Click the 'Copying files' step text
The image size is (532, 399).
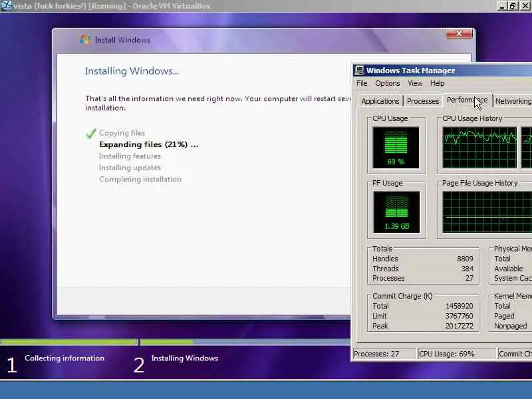pyautogui.click(x=122, y=133)
